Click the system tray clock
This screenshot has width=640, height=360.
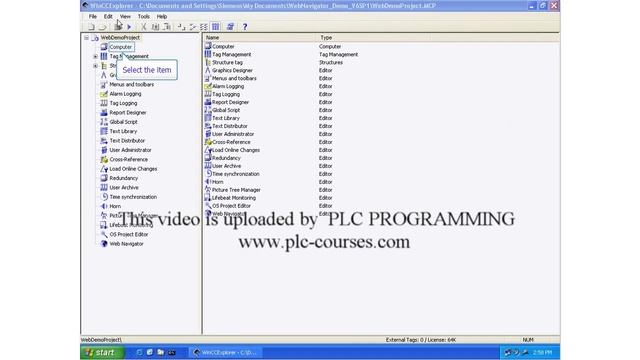[542, 353]
